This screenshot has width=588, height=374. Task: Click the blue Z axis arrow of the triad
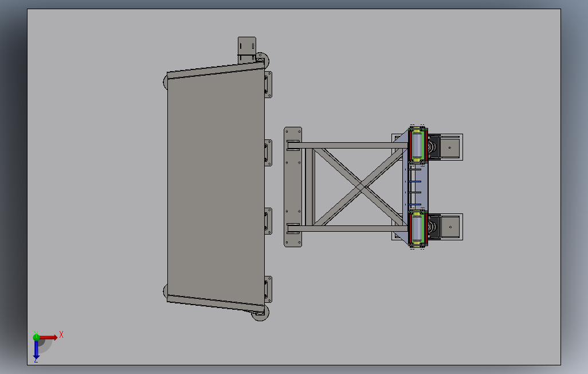click(x=36, y=349)
